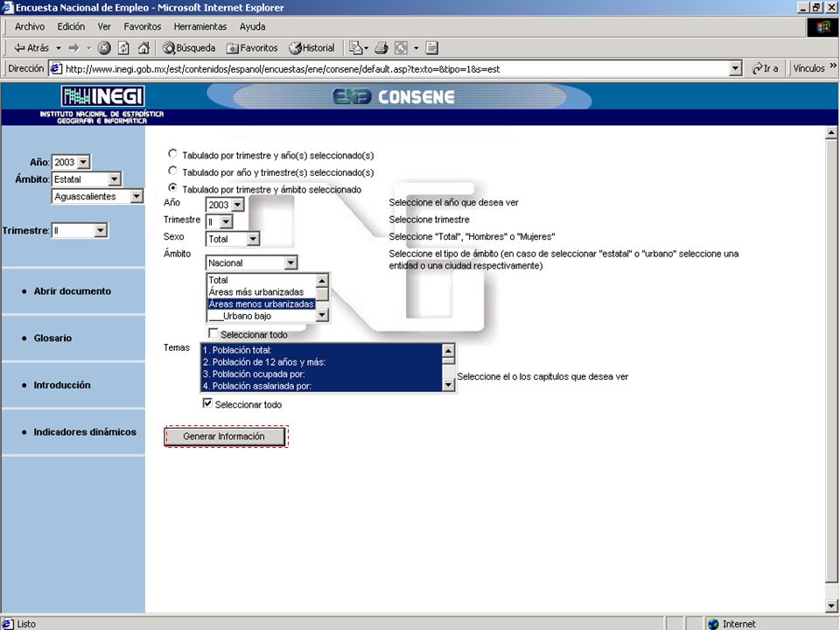Select Tabulado por año y trimestre(s) radio
Screen dimensions: 840x630
point(172,171)
